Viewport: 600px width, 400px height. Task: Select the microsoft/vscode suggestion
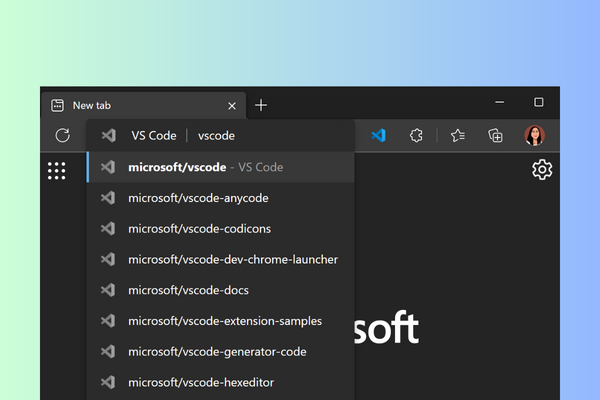click(221, 167)
